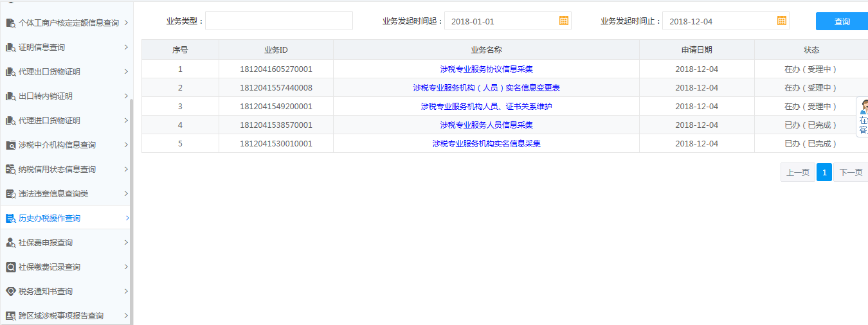Click the blue 查询 search button

(x=842, y=21)
